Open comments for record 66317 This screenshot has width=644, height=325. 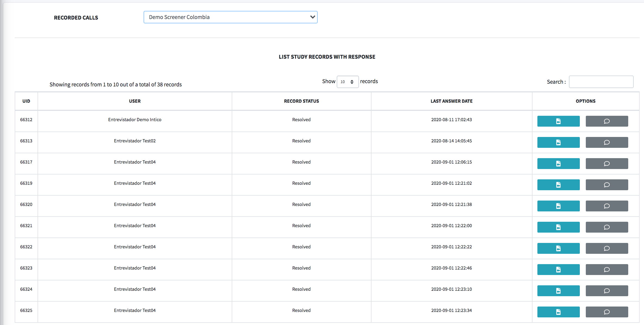pyautogui.click(x=607, y=164)
